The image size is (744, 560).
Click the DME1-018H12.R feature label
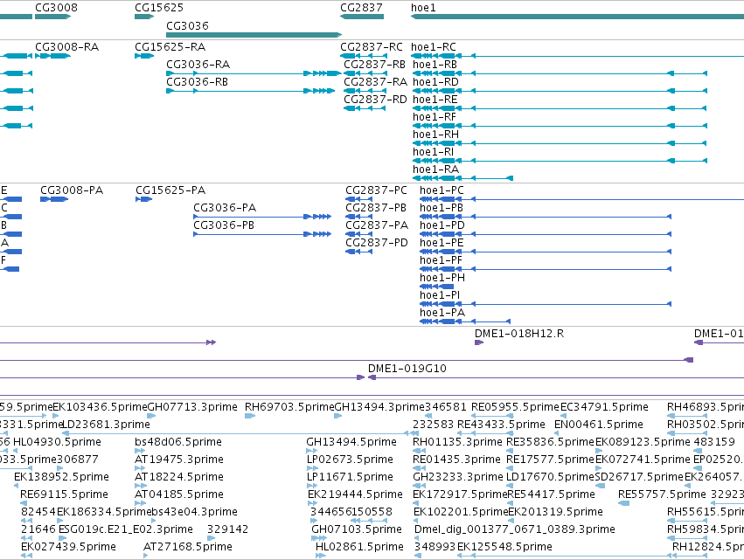519,334
